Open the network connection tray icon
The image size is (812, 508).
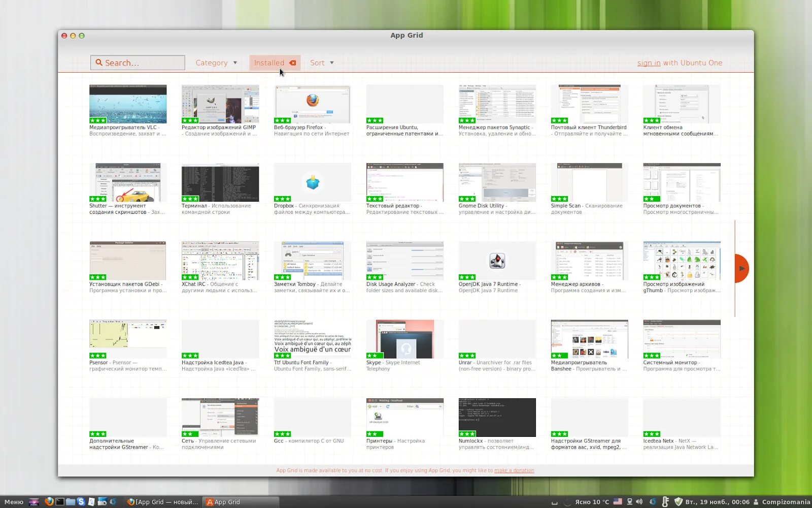(629, 502)
